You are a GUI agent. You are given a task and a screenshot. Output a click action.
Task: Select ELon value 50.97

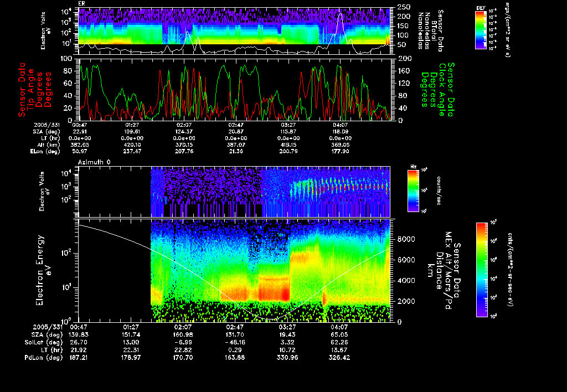80,152
